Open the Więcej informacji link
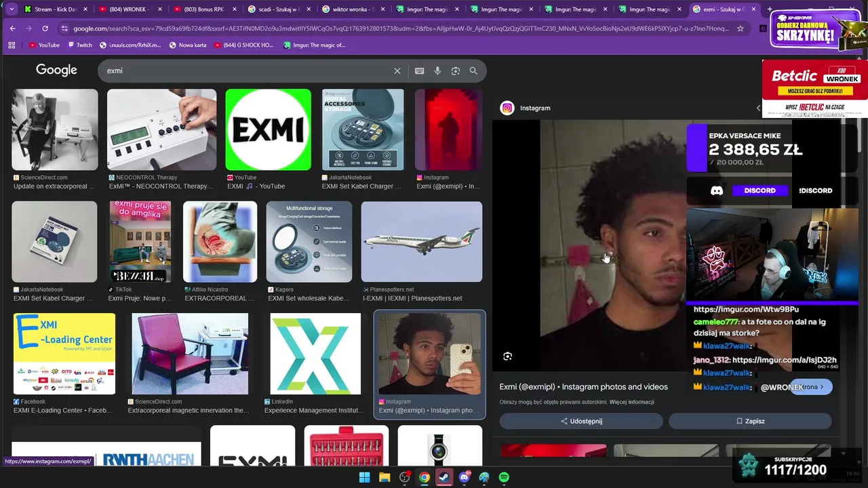The image size is (868, 488). pyautogui.click(x=632, y=402)
